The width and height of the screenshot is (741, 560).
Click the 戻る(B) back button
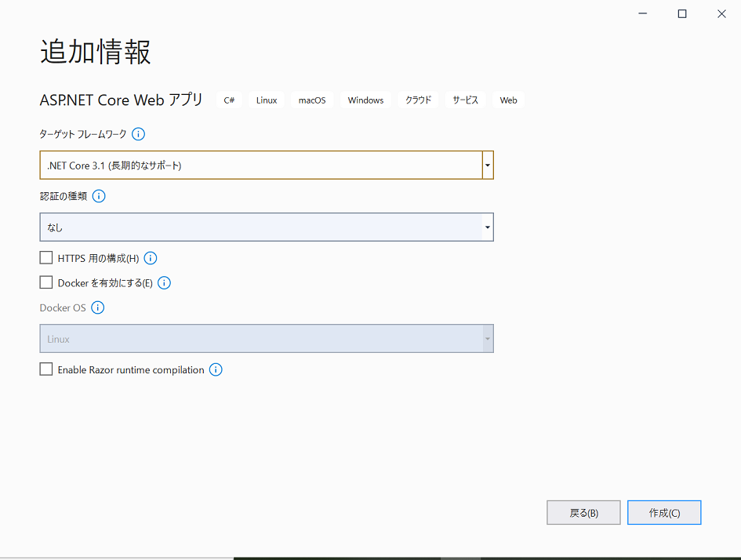583,513
